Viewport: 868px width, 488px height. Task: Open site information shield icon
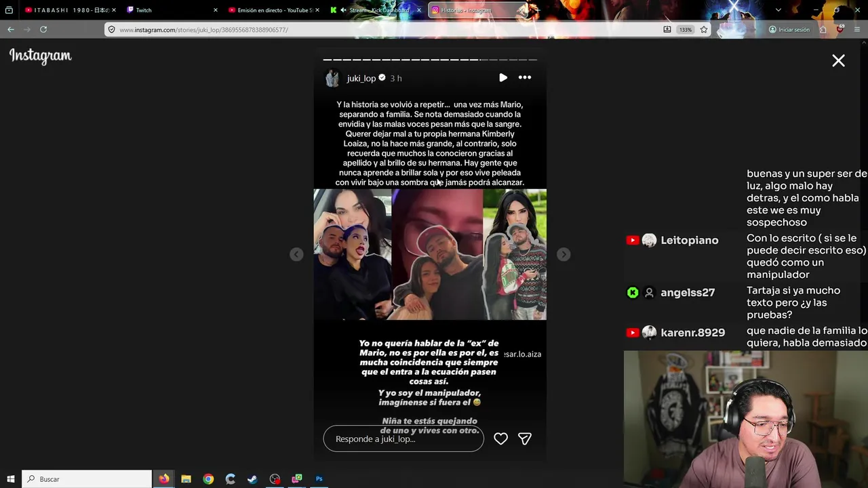[111, 30]
